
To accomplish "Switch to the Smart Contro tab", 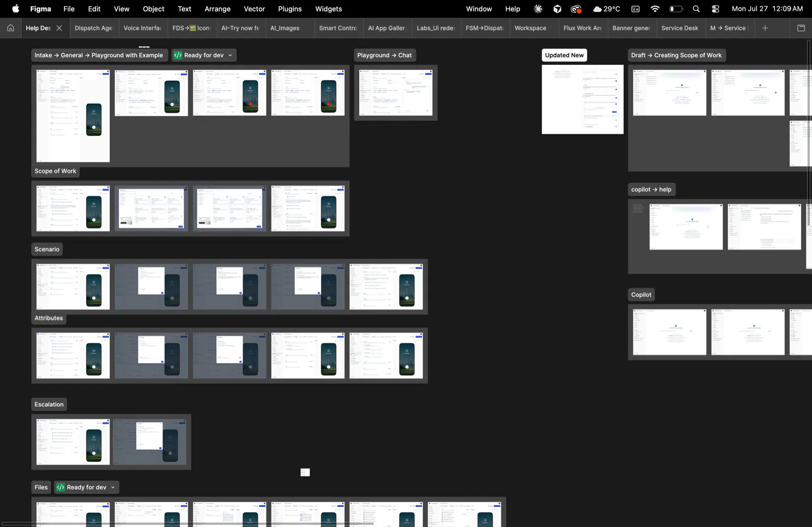I will pyautogui.click(x=338, y=28).
